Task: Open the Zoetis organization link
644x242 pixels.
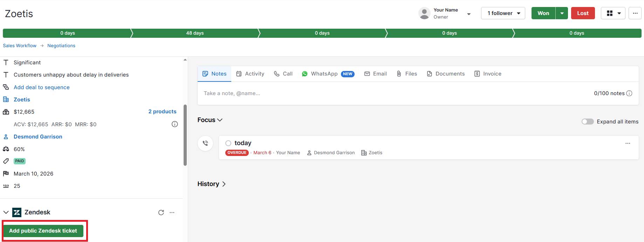Action: [22, 100]
